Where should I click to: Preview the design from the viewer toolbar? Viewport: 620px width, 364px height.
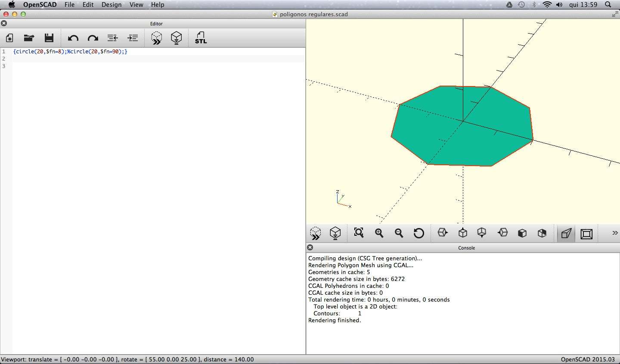coord(315,233)
